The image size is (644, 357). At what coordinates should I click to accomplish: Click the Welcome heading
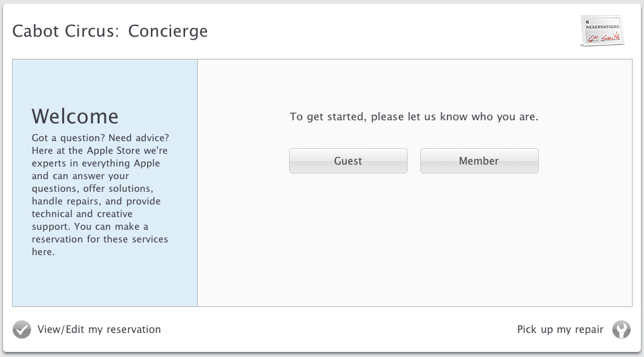point(75,116)
